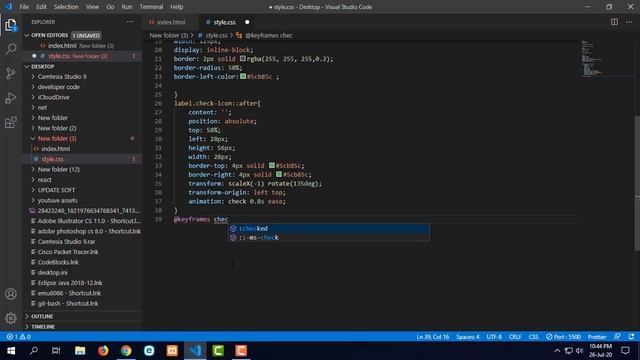Viewport: 640px width, 360px height.
Task: Launch Chrome from taskbar
Action: tap(126, 351)
